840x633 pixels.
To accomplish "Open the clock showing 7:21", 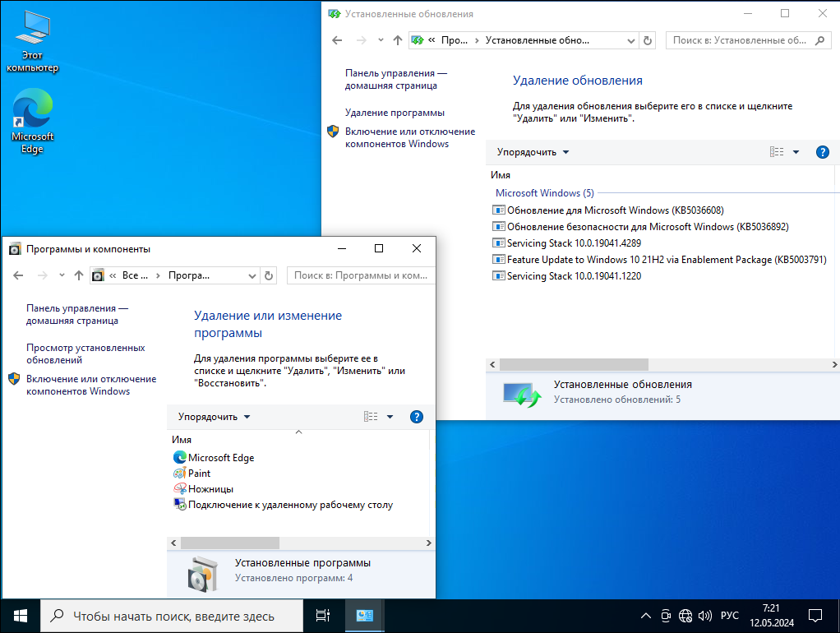I will tap(772, 616).
